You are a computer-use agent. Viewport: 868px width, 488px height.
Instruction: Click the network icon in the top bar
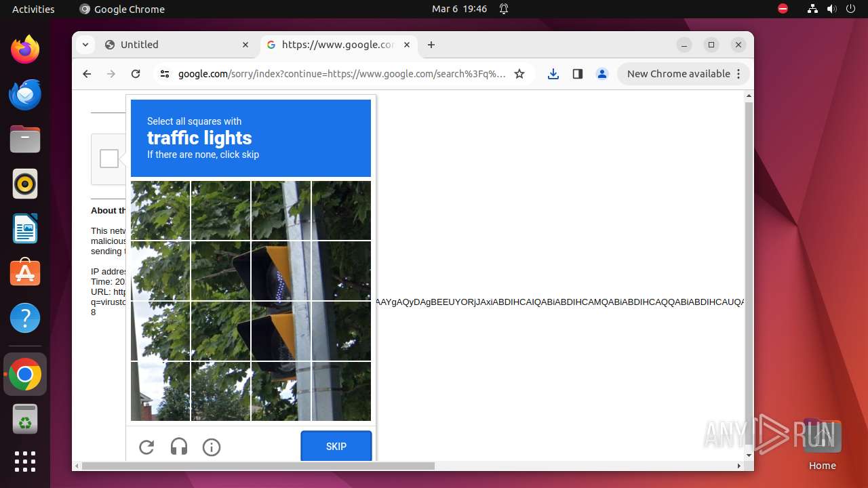tap(812, 9)
